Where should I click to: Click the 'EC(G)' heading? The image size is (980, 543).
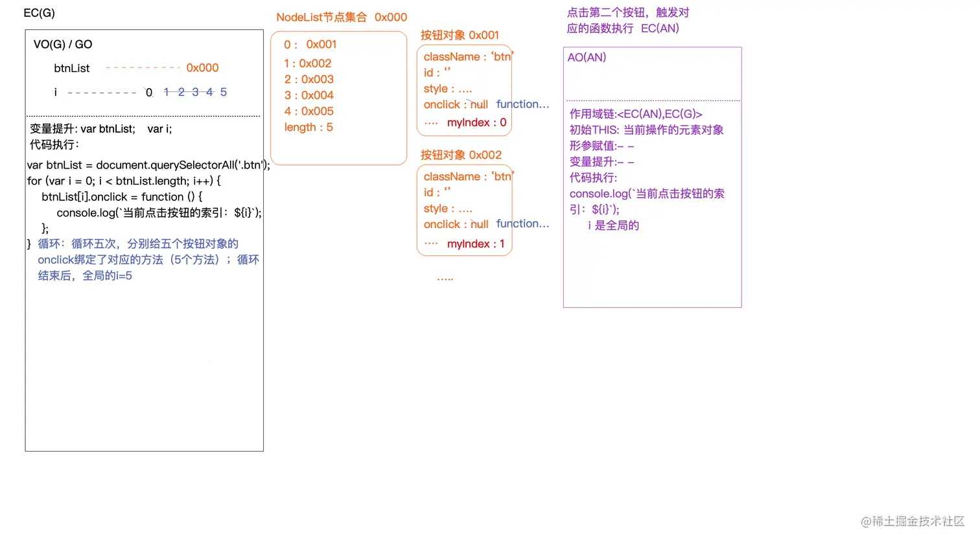[39, 13]
